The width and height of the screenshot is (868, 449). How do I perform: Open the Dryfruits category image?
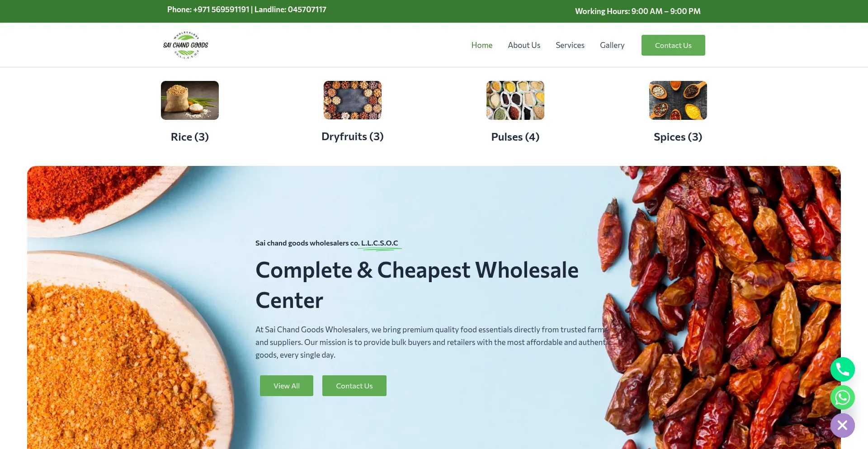click(353, 100)
